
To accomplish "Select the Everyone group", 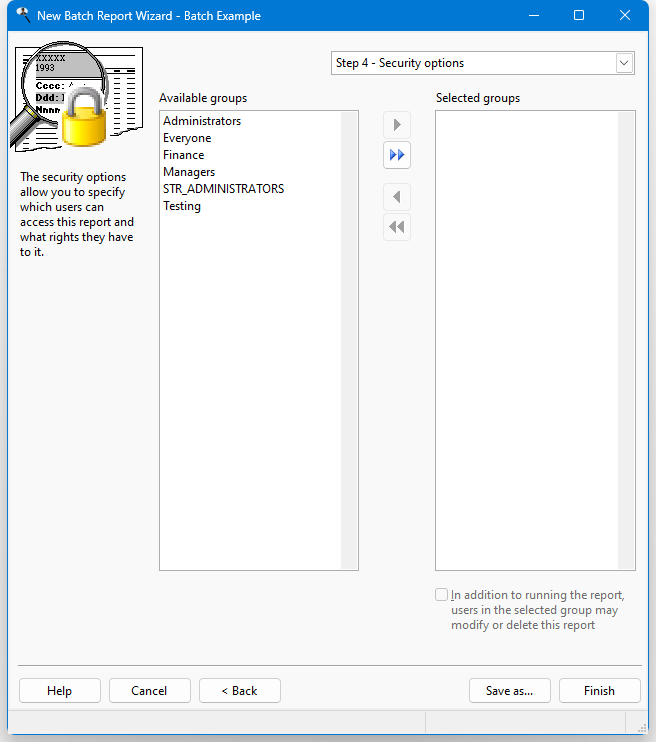I will coord(187,138).
